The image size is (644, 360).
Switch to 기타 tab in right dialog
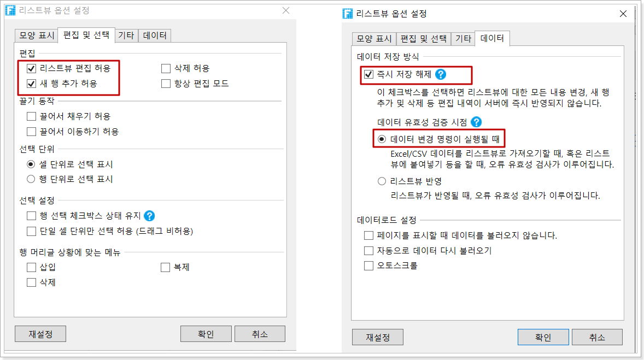pos(463,39)
